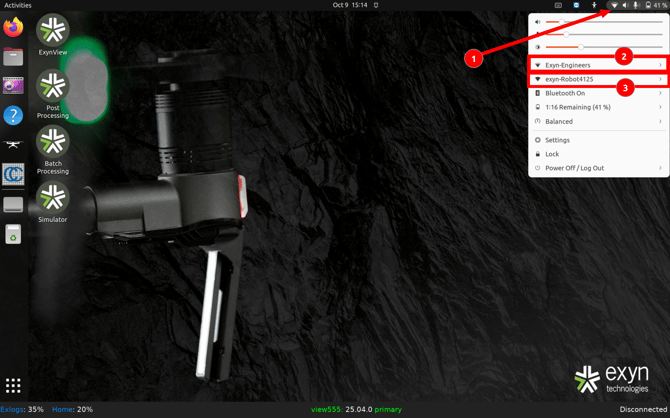Open the Batch Processing desktop icon
The image size is (670, 418).
[52, 143]
